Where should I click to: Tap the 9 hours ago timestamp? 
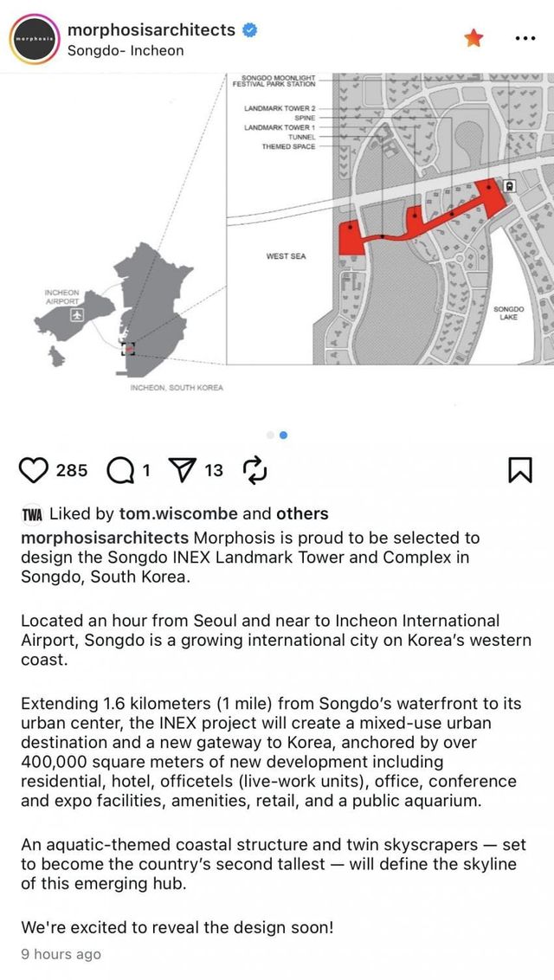[x=61, y=954]
